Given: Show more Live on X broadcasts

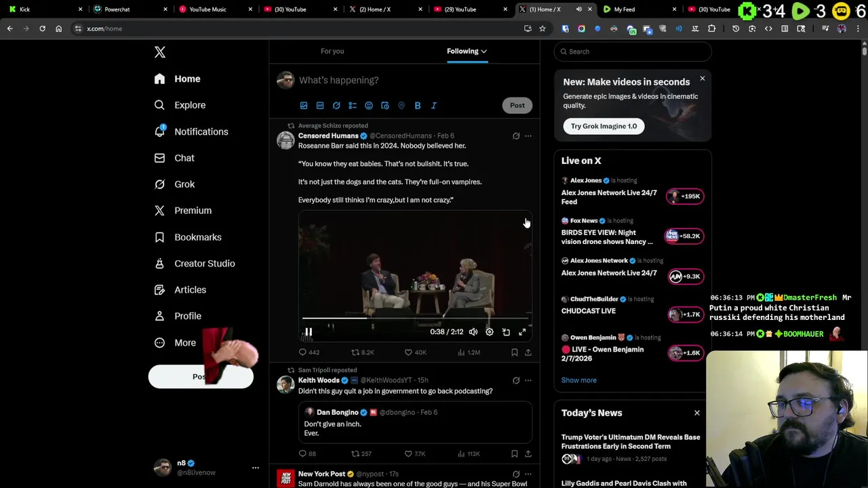Looking at the screenshot, I should coord(579,380).
